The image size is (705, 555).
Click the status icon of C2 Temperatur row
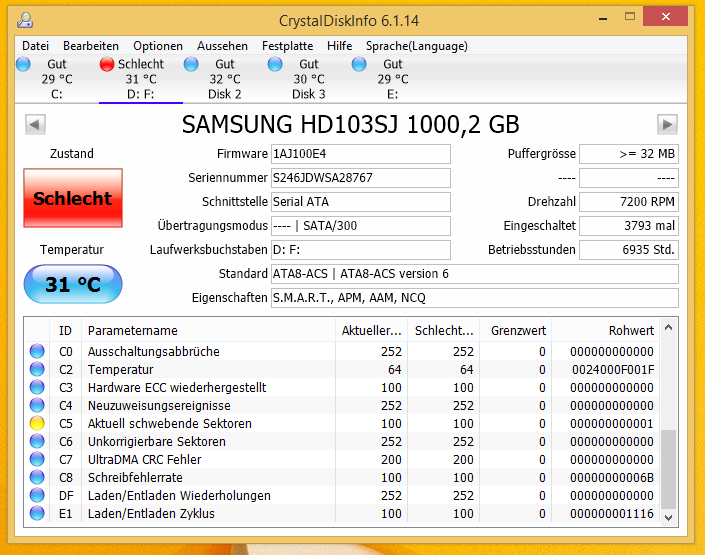[37, 369]
